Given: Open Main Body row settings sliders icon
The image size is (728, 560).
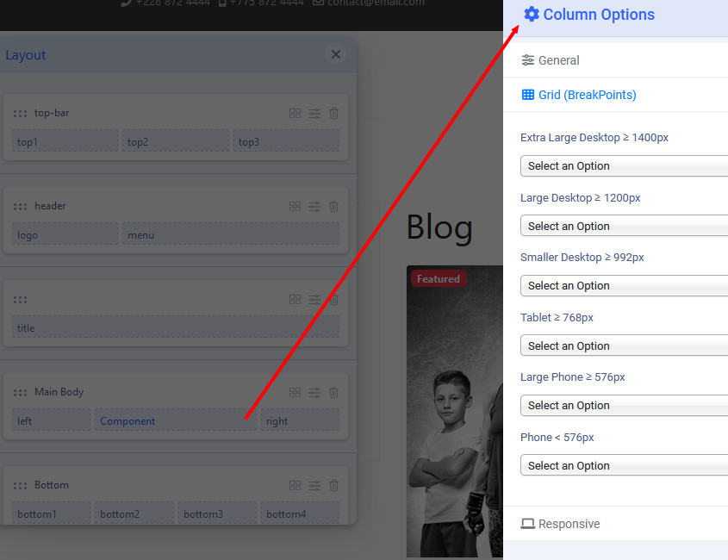Looking at the screenshot, I should [314, 393].
